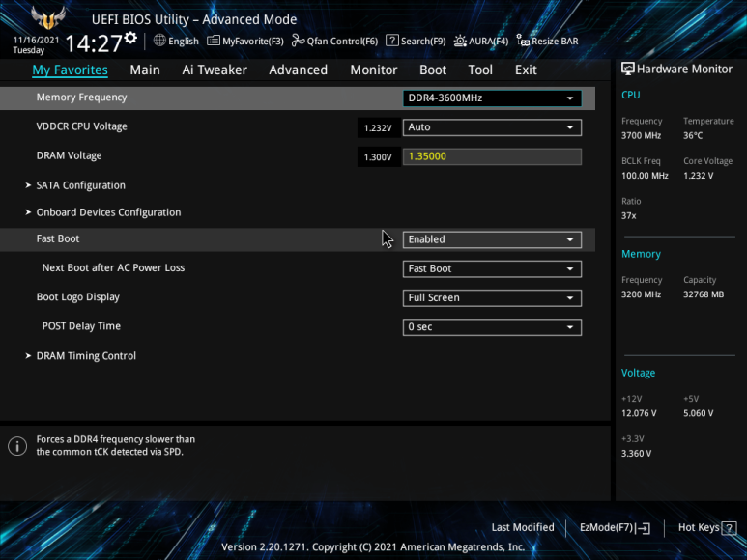The image size is (747, 560).
Task: Select the Memory Frequency label
Action: click(x=81, y=98)
